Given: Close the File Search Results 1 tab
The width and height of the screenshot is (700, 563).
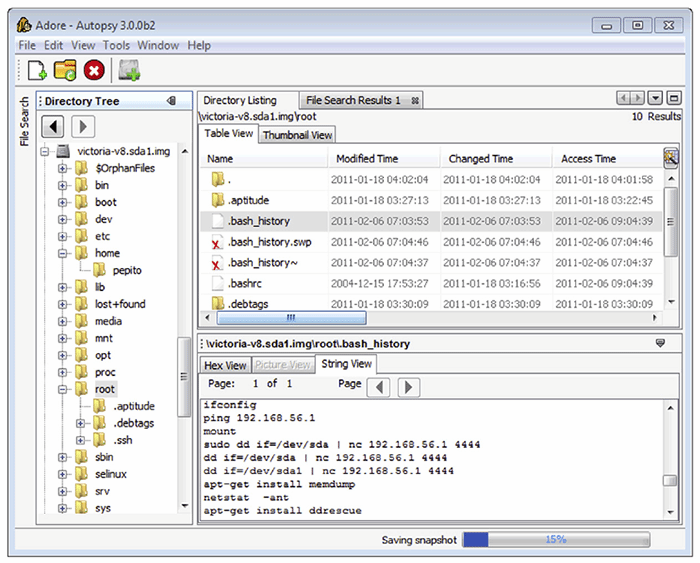Looking at the screenshot, I should click(415, 101).
